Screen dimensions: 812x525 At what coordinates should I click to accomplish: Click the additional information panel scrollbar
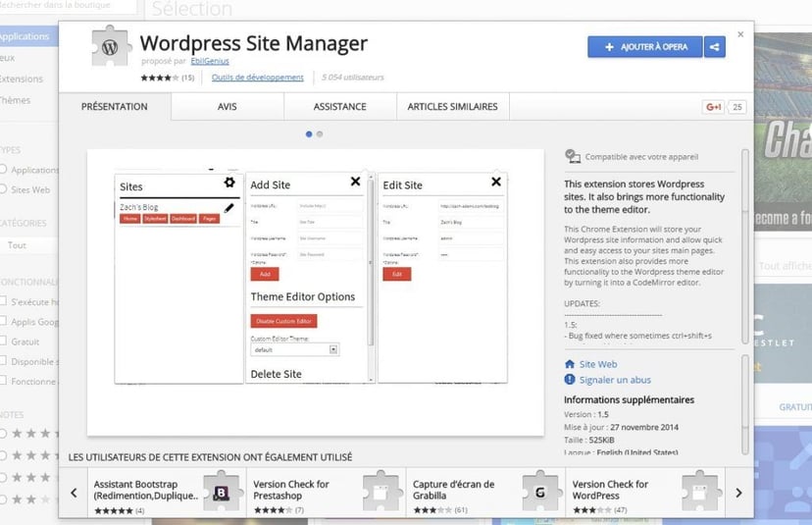(x=745, y=404)
